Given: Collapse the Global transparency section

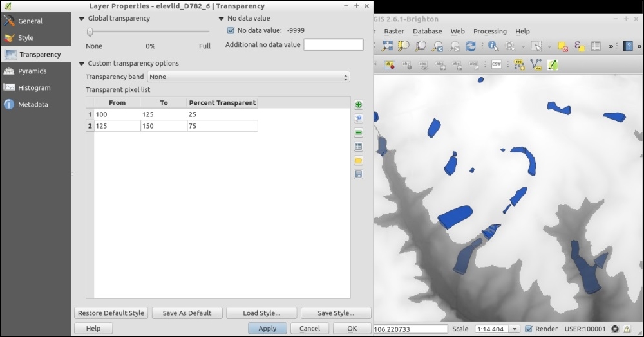Looking at the screenshot, I should [x=81, y=19].
